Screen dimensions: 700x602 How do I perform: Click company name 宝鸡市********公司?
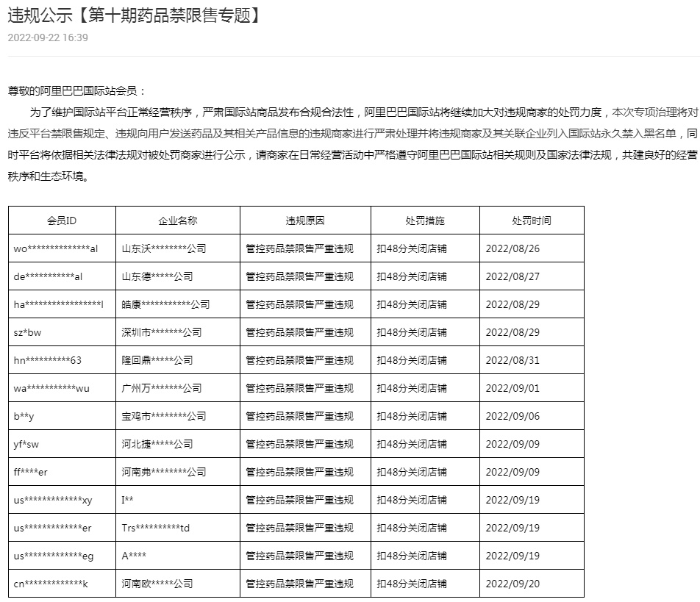point(164,416)
